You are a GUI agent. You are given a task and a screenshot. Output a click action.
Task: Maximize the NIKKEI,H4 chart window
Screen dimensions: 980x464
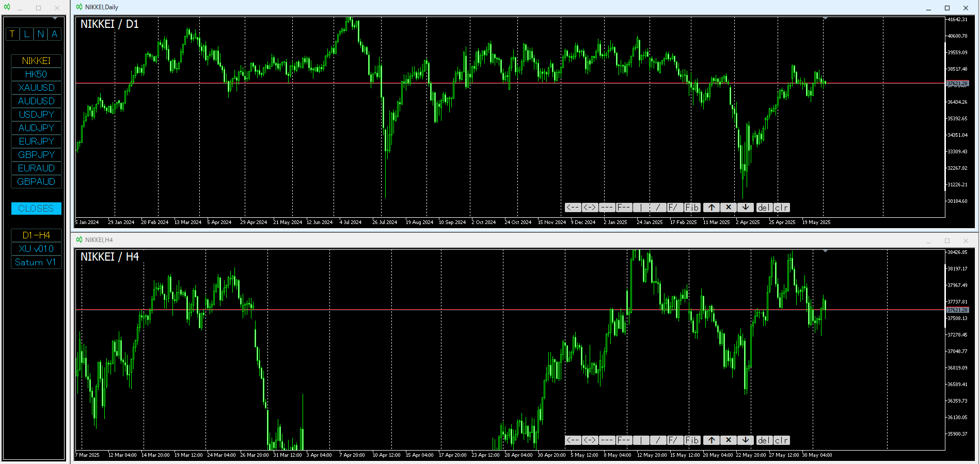947,241
